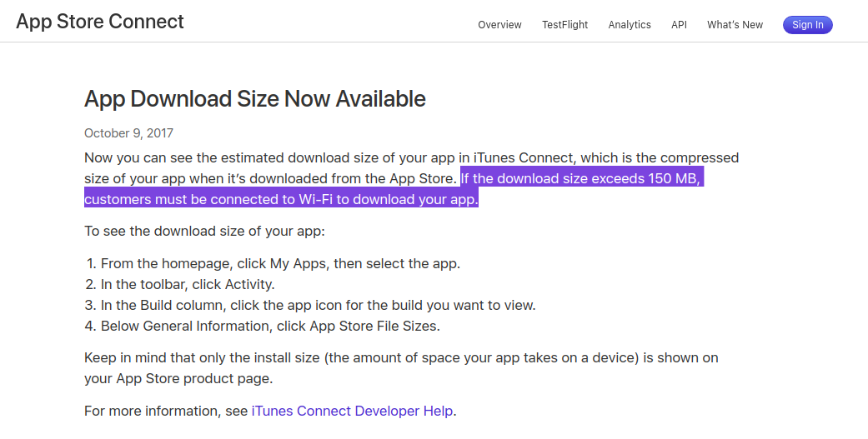Click step 2 mentioning Activity toolbar
This screenshot has width=868, height=439.
point(188,284)
